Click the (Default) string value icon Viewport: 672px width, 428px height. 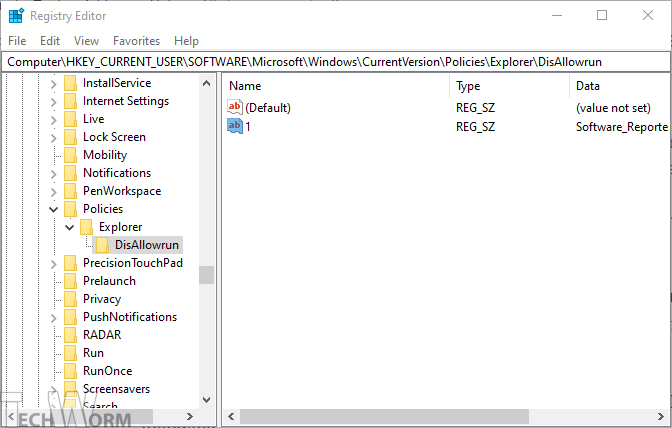(x=235, y=107)
